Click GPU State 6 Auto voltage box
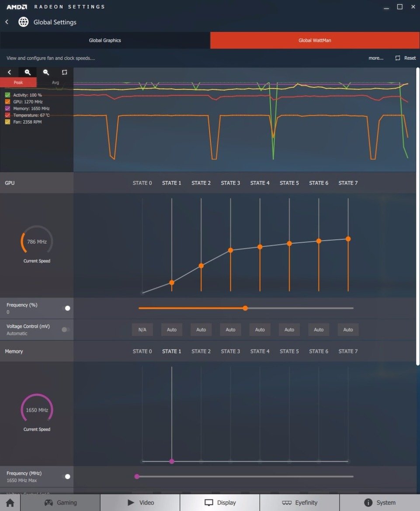Screen dimensions: 420x511 click(x=319, y=329)
